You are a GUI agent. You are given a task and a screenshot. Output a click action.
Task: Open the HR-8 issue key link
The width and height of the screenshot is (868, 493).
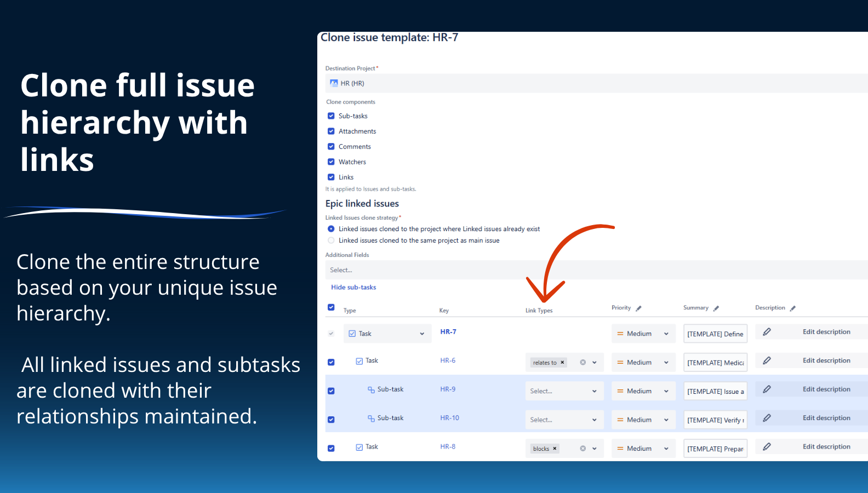(x=448, y=446)
